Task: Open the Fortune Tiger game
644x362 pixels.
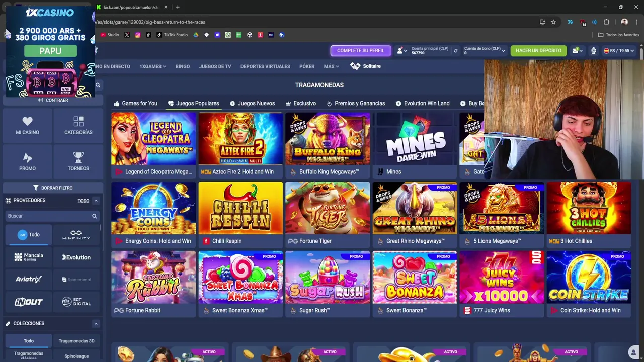Action: pyautogui.click(x=328, y=214)
